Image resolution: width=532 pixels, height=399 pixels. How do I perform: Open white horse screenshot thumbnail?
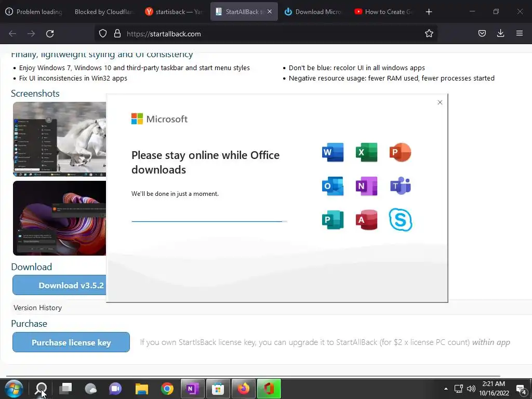tap(59, 139)
